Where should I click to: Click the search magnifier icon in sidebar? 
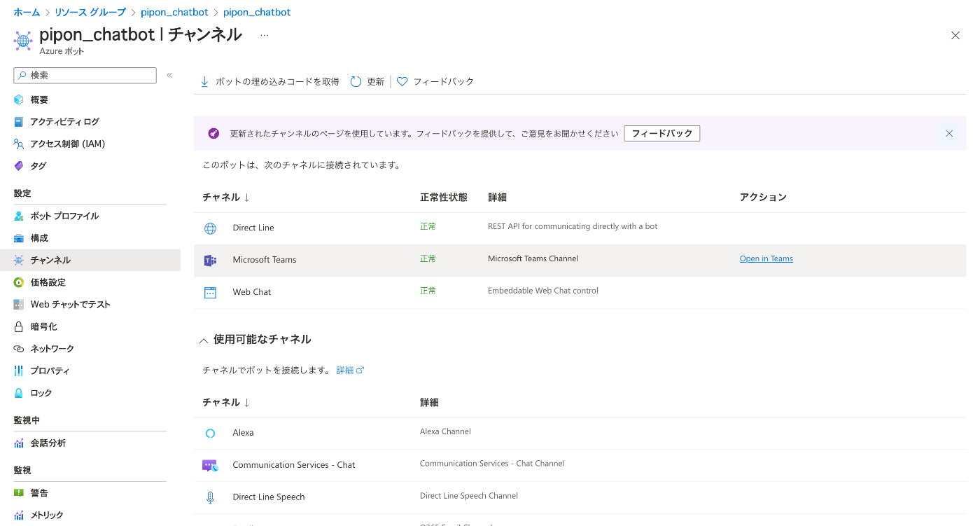22,75
